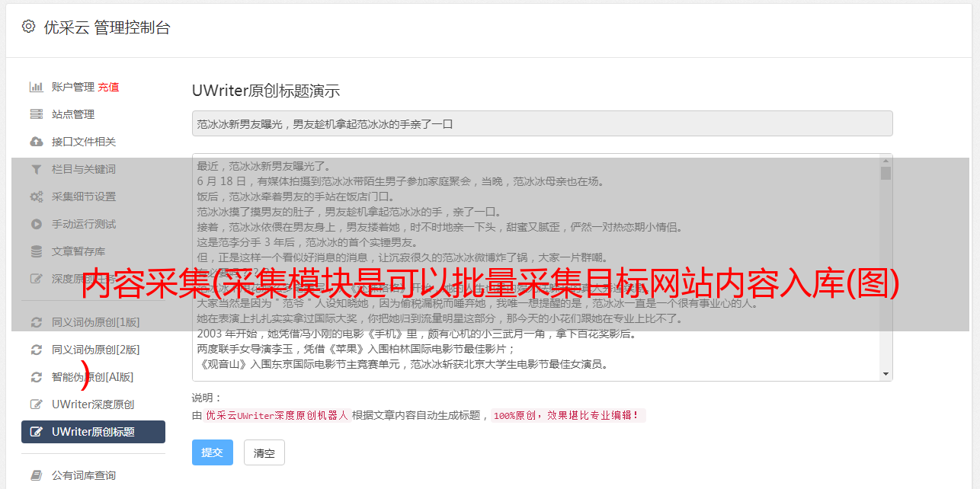Open 文章暂存库 database icon

click(36, 251)
